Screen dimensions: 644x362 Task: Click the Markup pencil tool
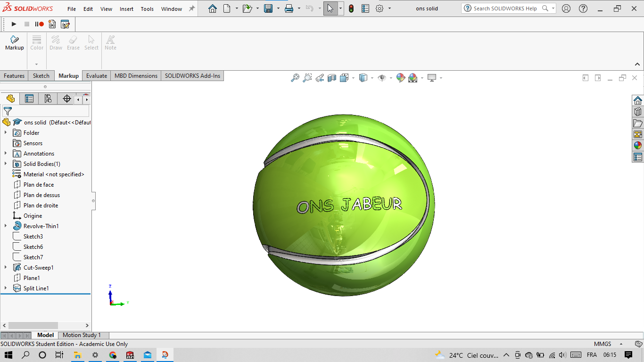coord(15,42)
